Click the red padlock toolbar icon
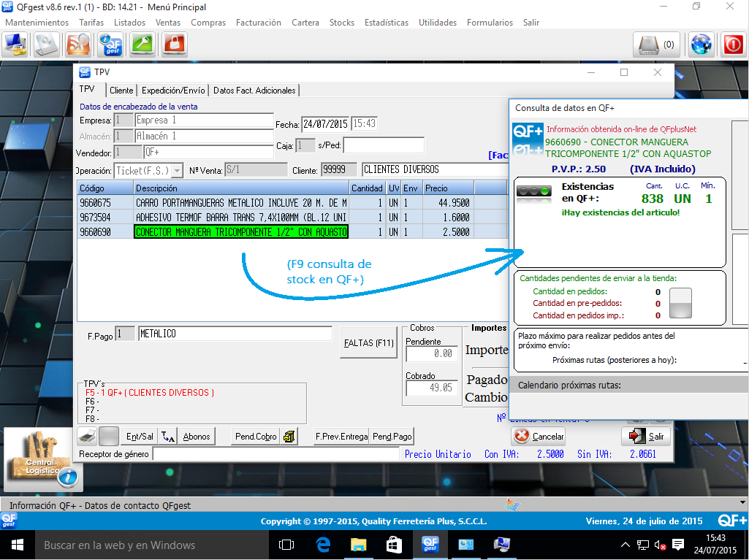The width and height of the screenshot is (749, 560). tap(175, 45)
